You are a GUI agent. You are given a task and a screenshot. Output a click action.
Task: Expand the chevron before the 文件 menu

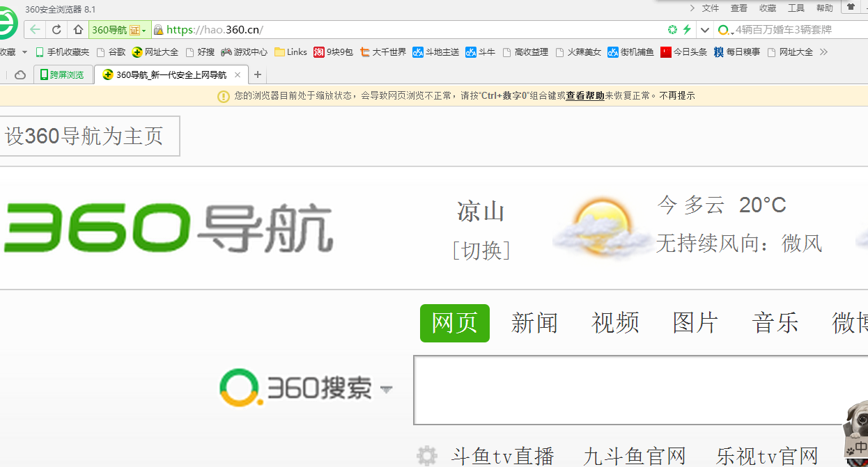point(692,8)
